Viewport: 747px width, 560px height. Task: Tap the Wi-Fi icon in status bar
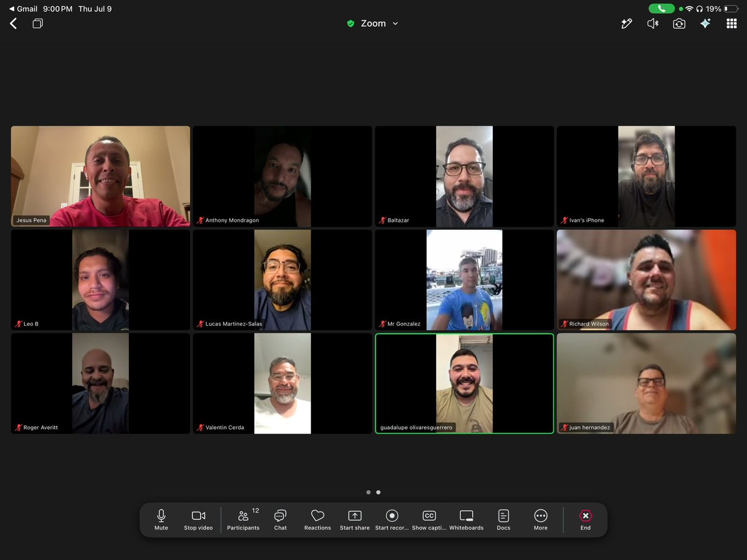pyautogui.click(x=689, y=9)
